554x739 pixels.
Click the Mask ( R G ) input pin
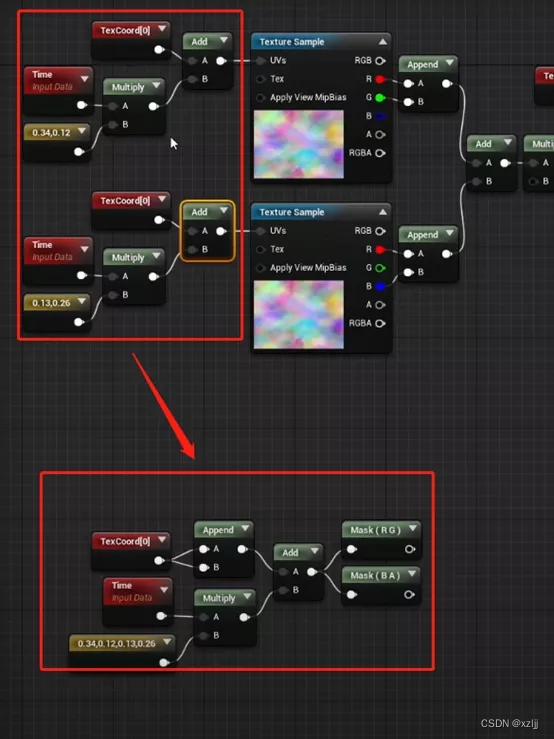[351, 549]
